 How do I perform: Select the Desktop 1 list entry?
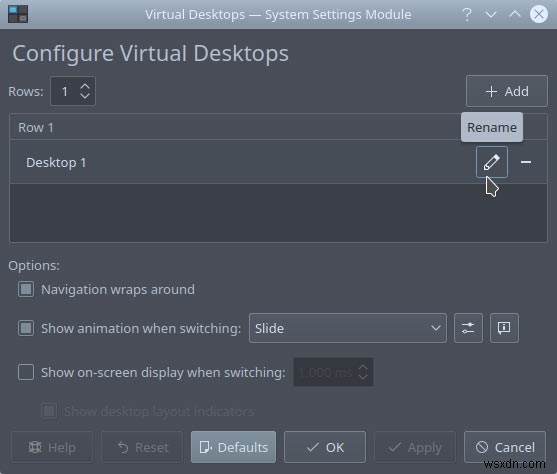pyautogui.click(x=278, y=162)
